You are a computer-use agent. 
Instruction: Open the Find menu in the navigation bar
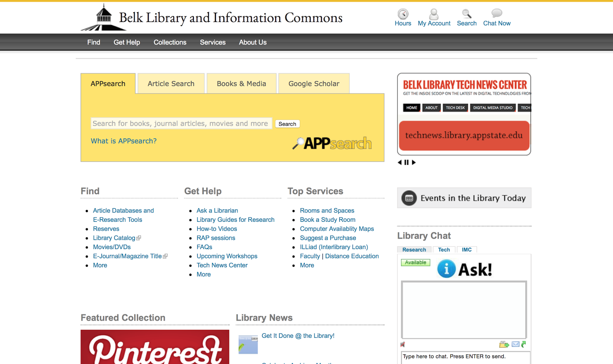coord(94,42)
